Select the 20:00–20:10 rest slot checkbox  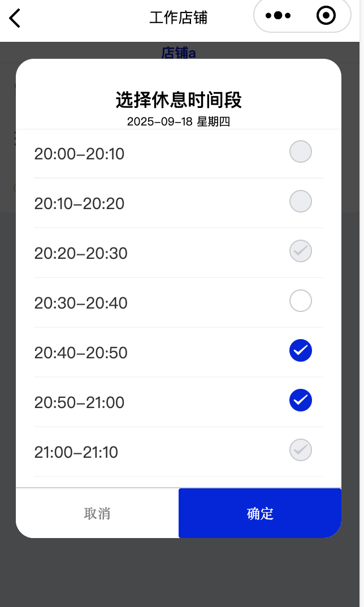click(300, 151)
